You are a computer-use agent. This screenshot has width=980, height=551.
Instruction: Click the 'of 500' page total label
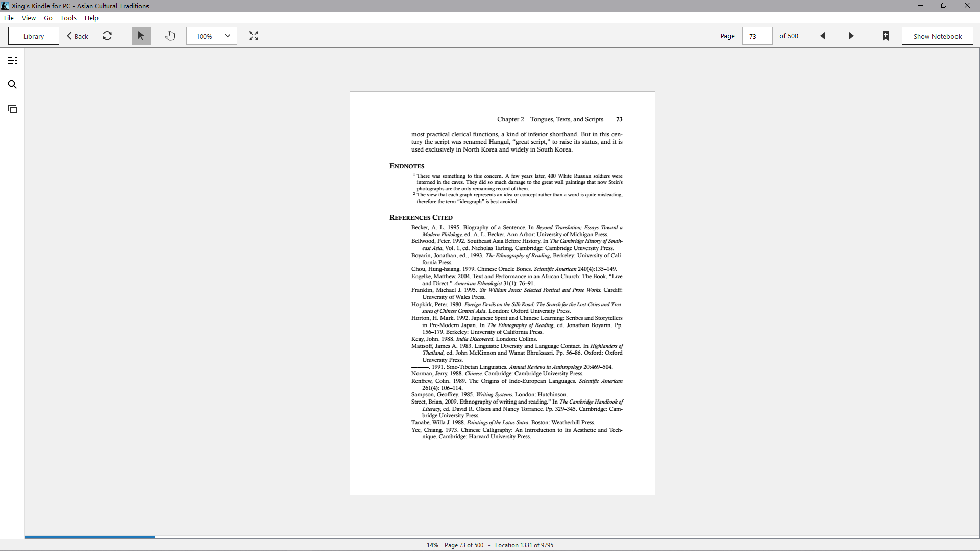coord(789,36)
